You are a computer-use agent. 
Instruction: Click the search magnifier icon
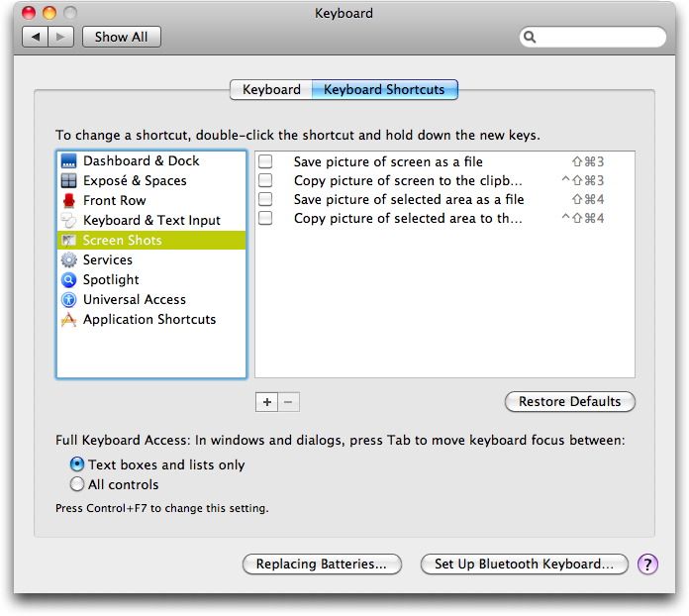(530, 37)
